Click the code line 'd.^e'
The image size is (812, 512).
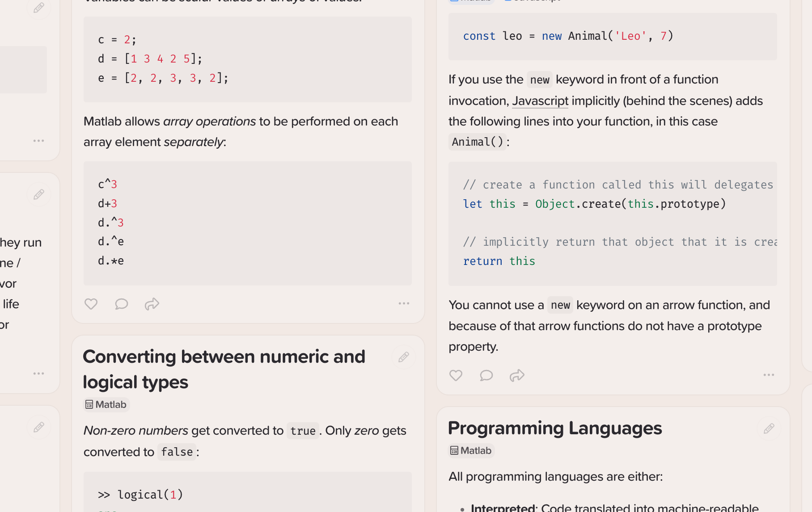pyautogui.click(x=111, y=242)
